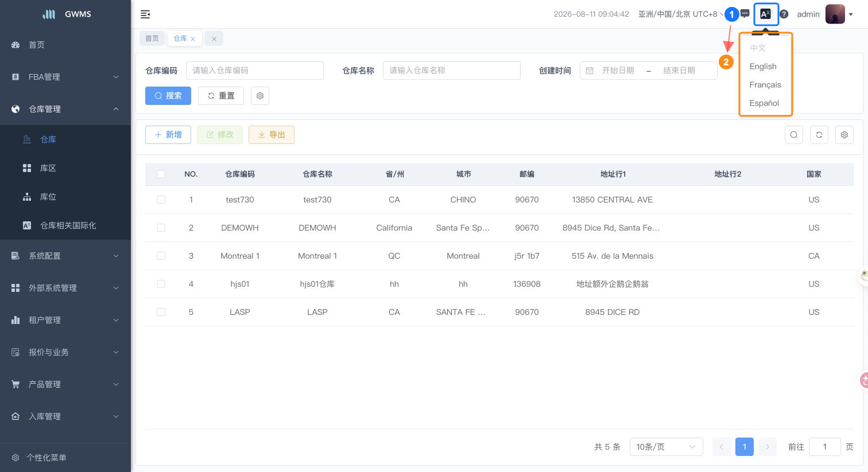Expand the 产品管理 sidebar menu
The image size is (868, 472).
65,384
